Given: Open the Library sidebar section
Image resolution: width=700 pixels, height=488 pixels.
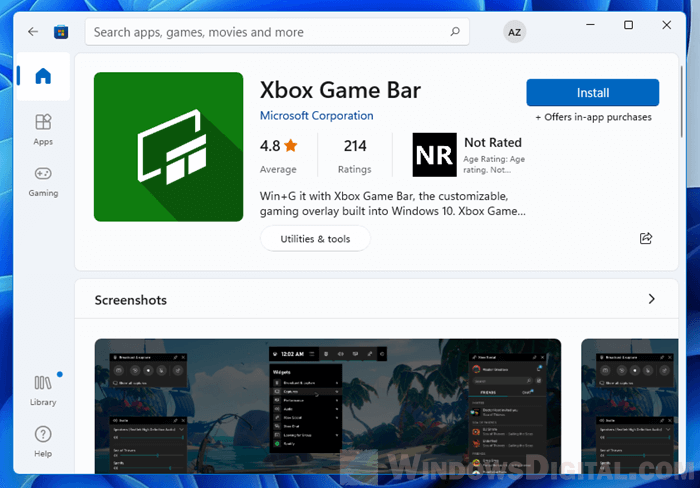Looking at the screenshot, I should point(43,391).
